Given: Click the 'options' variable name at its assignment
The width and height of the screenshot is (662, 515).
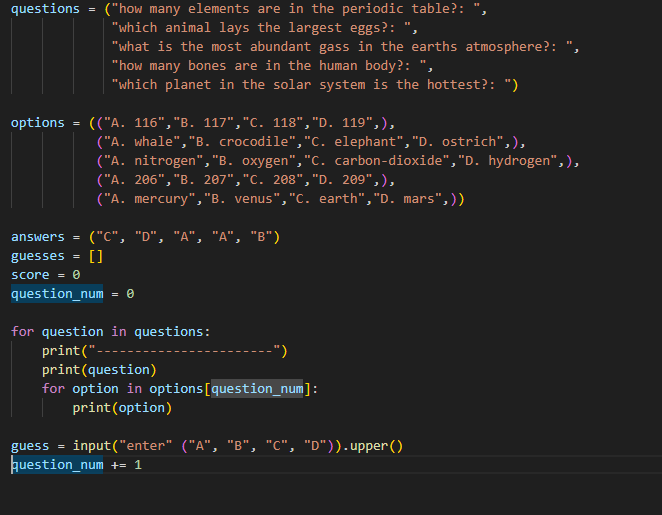Looking at the screenshot, I should [x=38, y=123].
